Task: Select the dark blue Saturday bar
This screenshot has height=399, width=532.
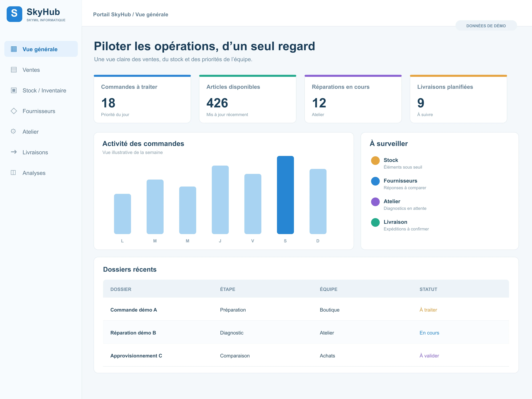Action: coord(285,195)
